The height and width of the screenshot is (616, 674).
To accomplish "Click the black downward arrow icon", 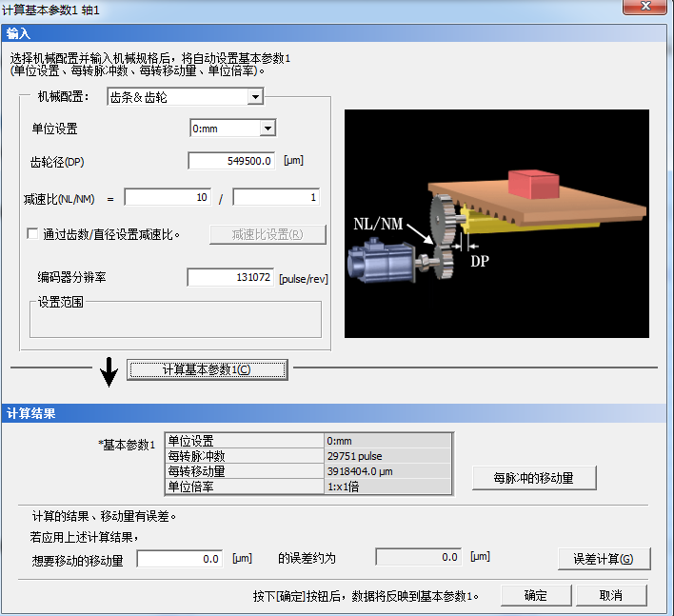I will coord(109,369).
